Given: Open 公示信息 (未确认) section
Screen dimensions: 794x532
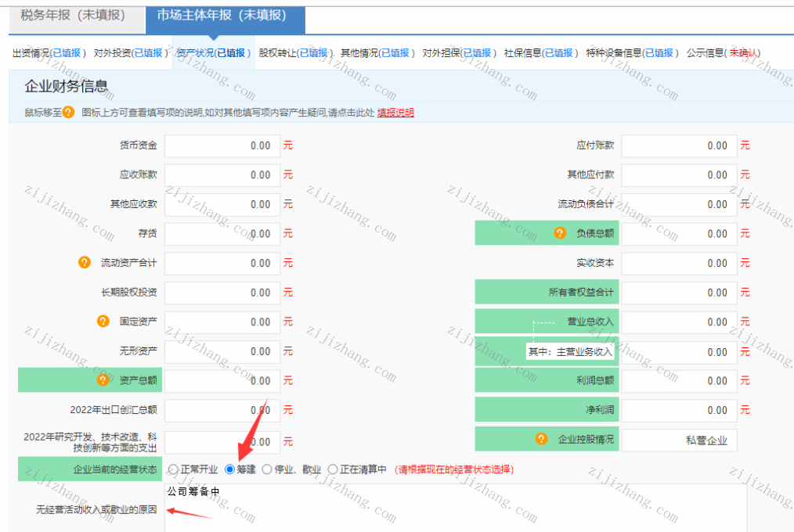Looking at the screenshot, I should (724, 53).
